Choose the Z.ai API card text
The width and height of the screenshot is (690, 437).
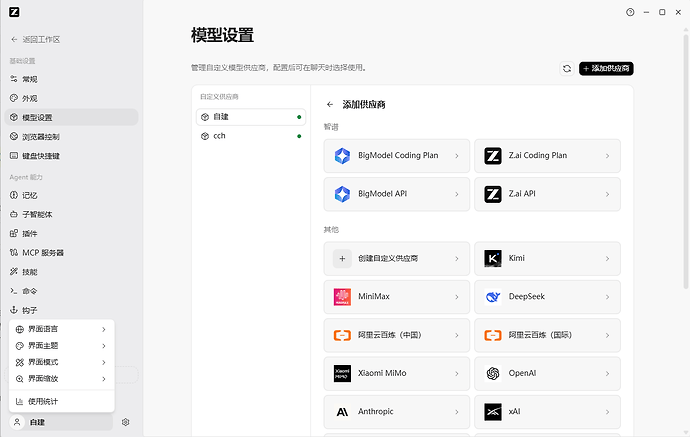click(x=522, y=194)
